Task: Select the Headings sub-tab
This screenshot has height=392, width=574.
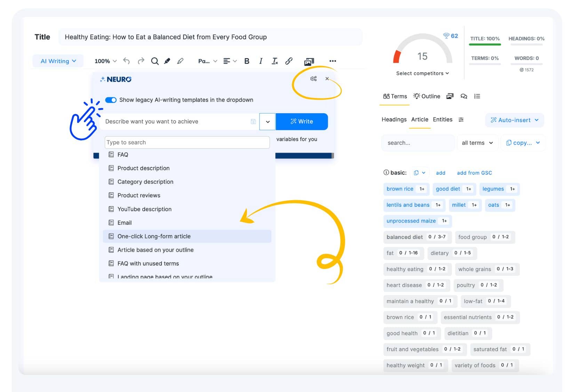Action: pyautogui.click(x=394, y=120)
